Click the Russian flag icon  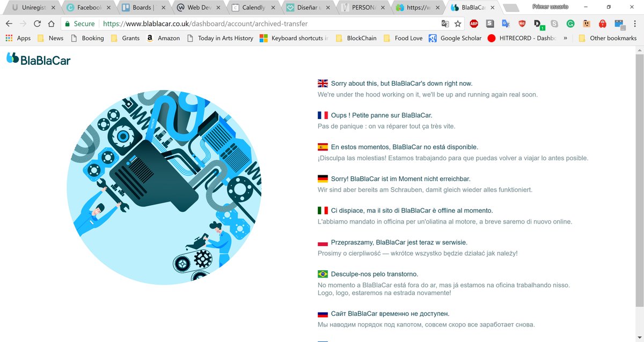[x=323, y=314]
